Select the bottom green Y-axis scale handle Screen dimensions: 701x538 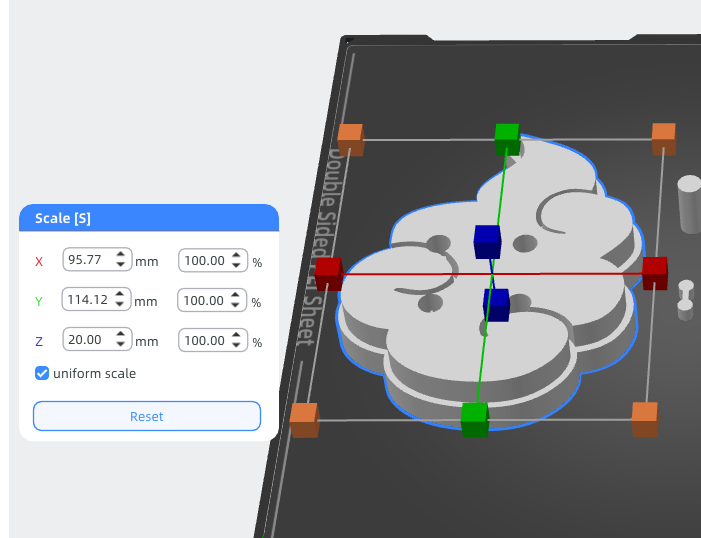(475, 419)
